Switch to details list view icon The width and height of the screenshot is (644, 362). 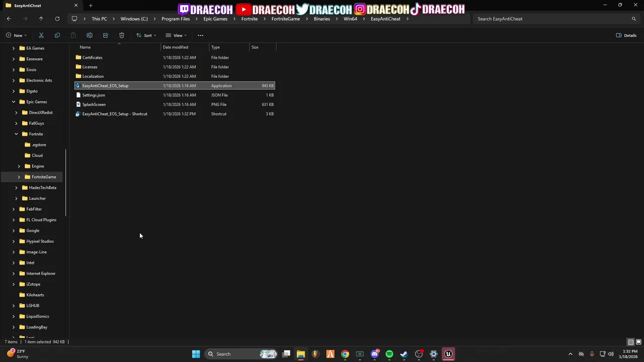[x=630, y=342]
